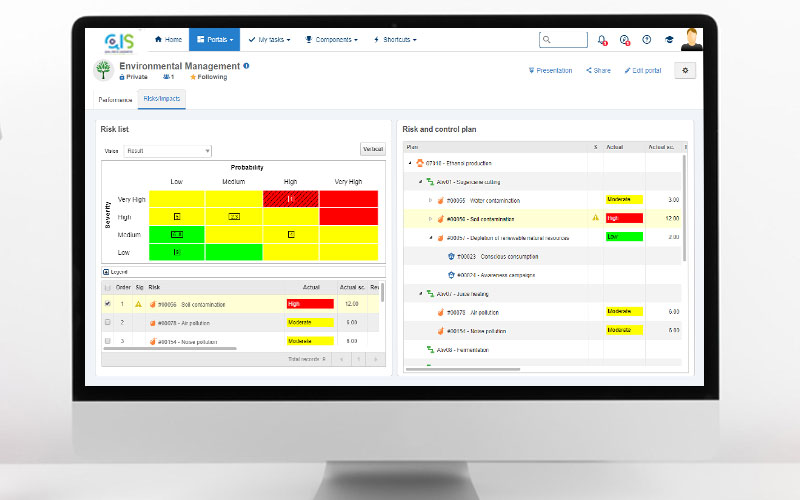
Task: Open the Value Result dropdown
Action: click(x=167, y=151)
